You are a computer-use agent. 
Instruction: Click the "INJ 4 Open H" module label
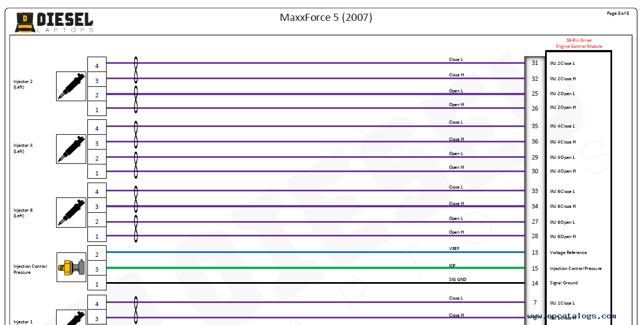point(563,171)
